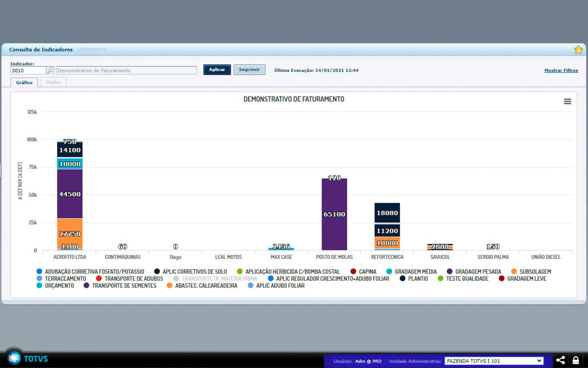Toggle SUBSOLAGEM legend series
Image resolution: width=588 pixels, height=368 pixels.
[535, 272]
